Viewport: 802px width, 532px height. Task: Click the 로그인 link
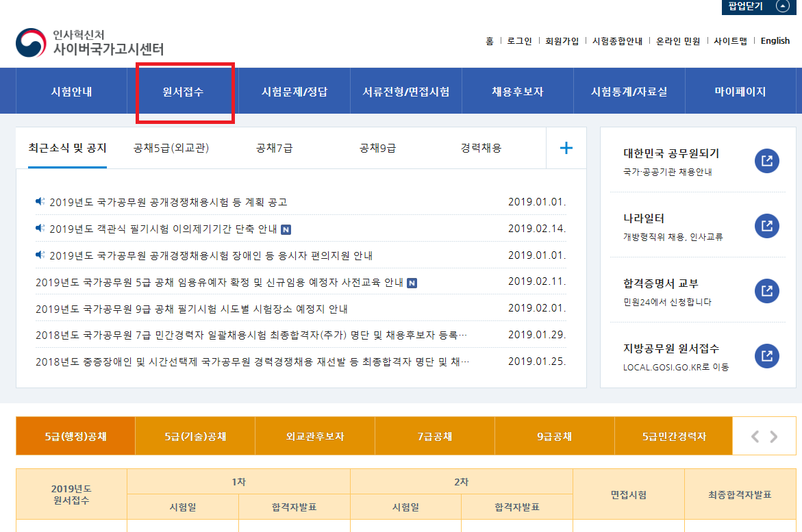click(x=519, y=41)
